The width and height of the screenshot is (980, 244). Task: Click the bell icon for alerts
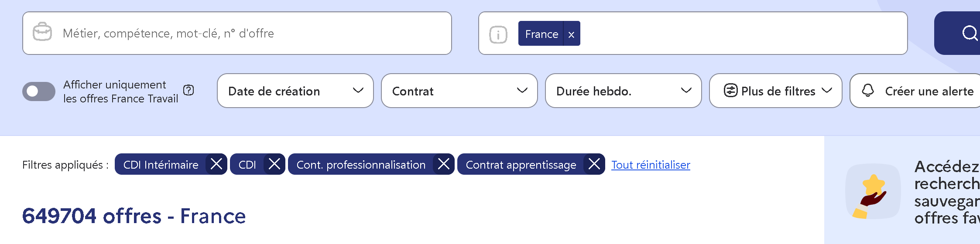(x=868, y=91)
